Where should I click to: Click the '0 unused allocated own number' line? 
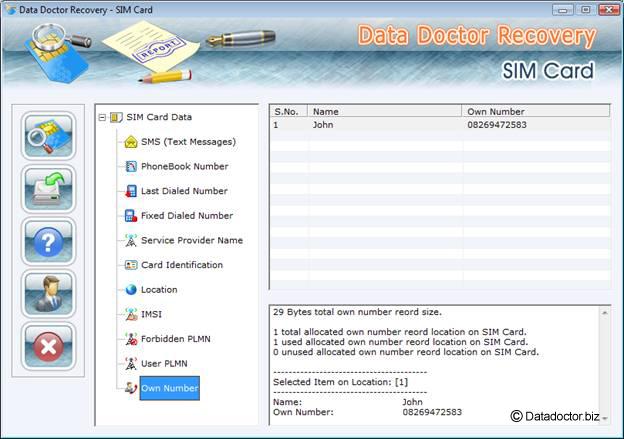point(406,352)
